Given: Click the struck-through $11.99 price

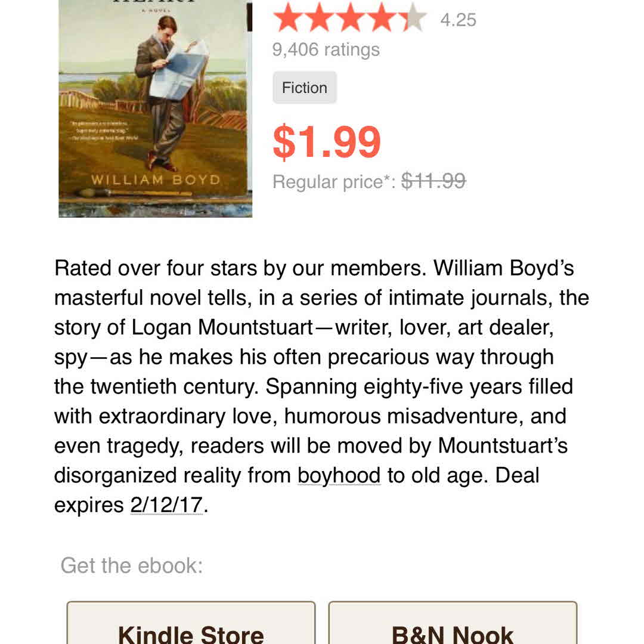Looking at the screenshot, I should tap(434, 181).
